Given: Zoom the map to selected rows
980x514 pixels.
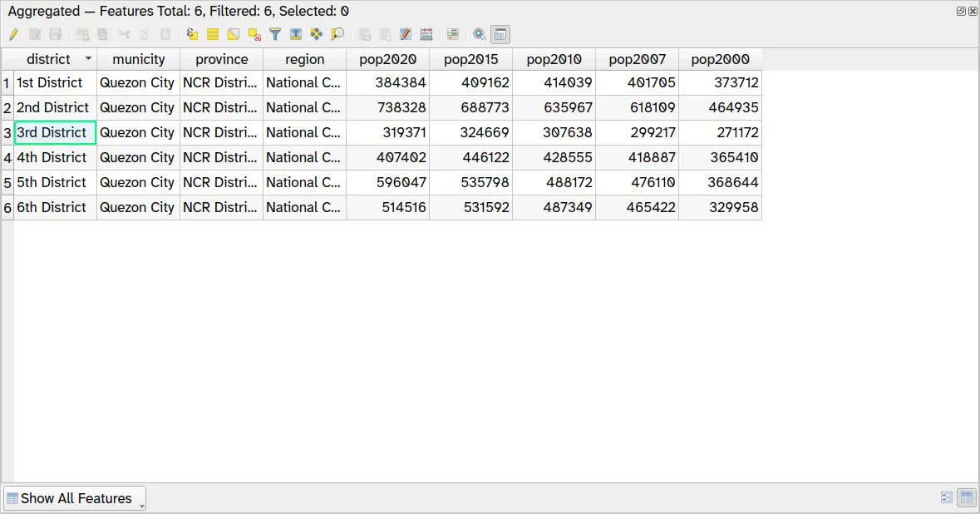Looking at the screenshot, I should (x=337, y=34).
